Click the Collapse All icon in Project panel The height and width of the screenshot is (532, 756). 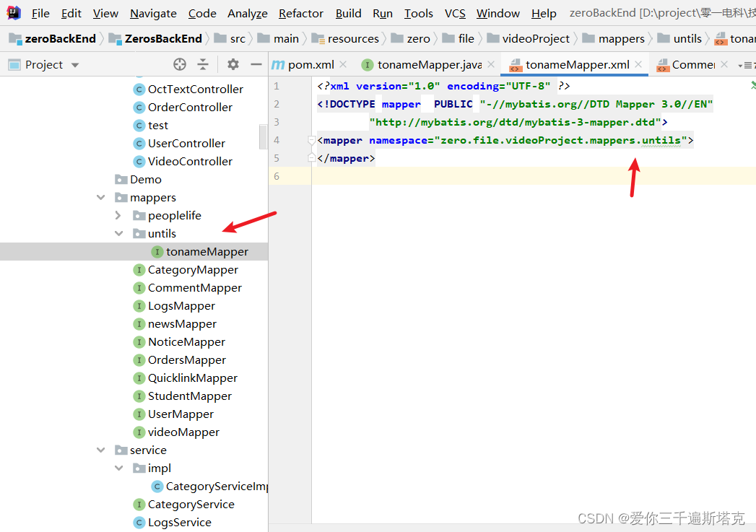(x=203, y=64)
